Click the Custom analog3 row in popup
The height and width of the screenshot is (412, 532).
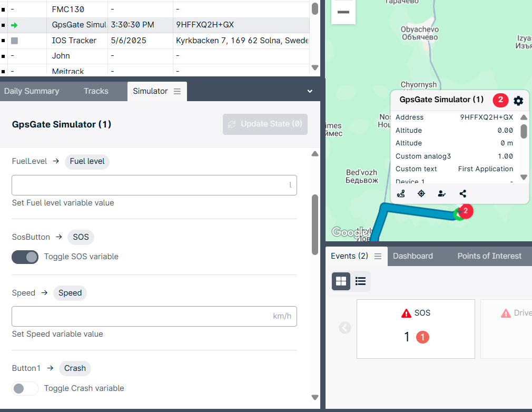(454, 156)
